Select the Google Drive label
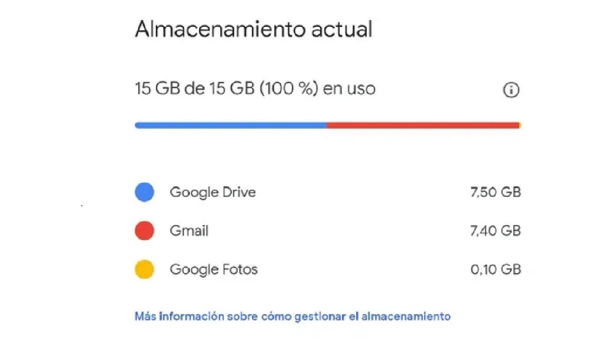The height and width of the screenshot is (364, 602). pyautogui.click(x=213, y=192)
